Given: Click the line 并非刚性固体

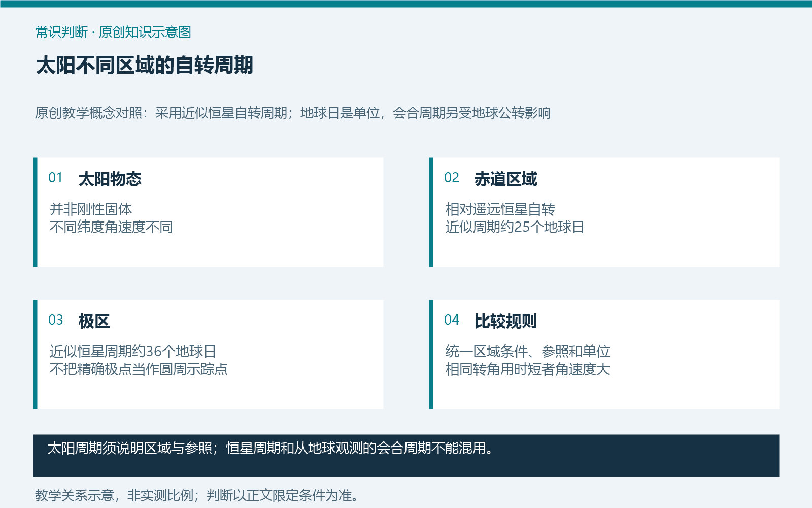Looking at the screenshot, I should pos(91,209).
